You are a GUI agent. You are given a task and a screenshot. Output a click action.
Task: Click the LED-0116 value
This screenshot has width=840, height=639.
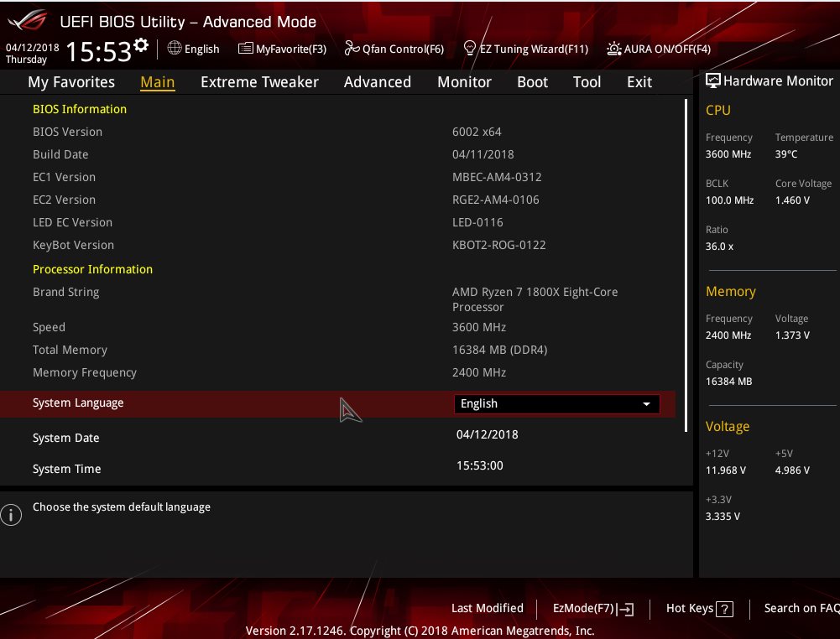[x=477, y=222]
